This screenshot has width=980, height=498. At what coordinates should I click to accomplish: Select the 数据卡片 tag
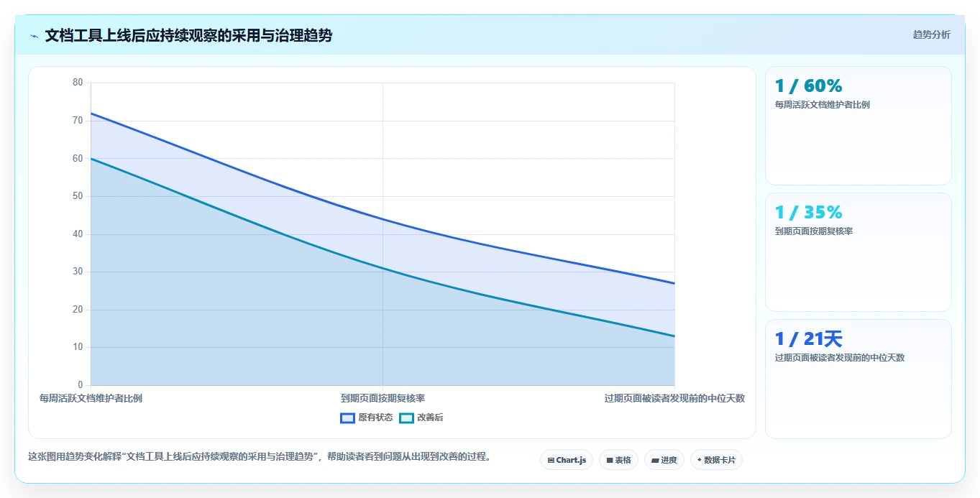tap(716, 460)
